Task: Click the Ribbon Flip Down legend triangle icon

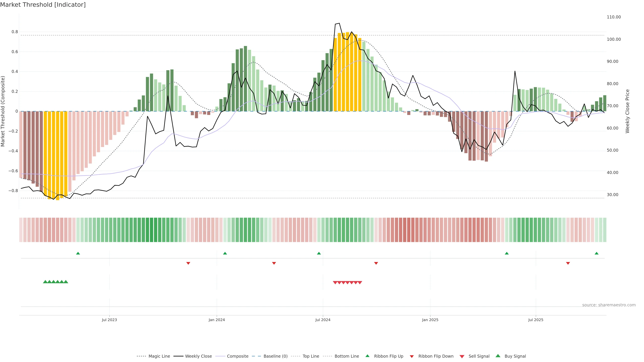Action: [412, 356]
